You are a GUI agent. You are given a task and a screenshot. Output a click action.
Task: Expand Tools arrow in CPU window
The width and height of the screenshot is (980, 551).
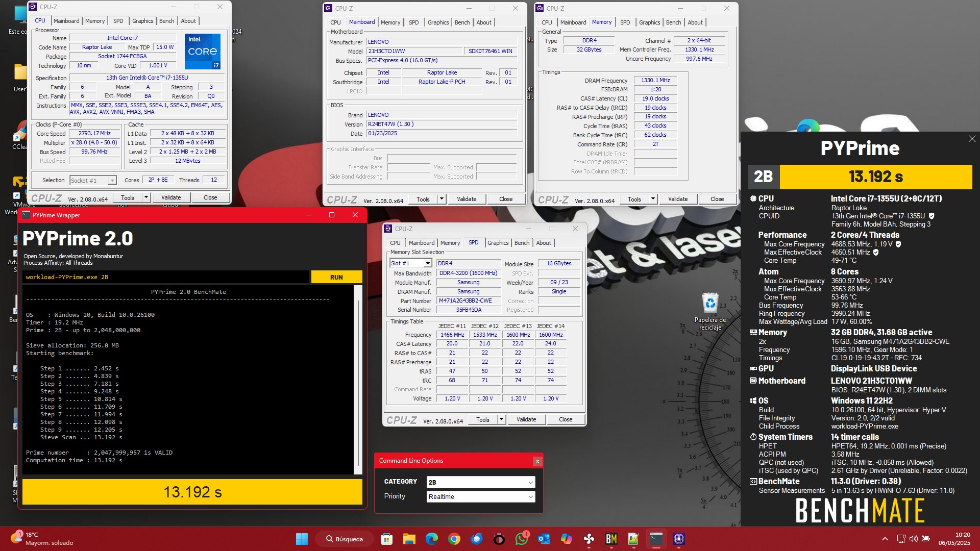[146, 197]
